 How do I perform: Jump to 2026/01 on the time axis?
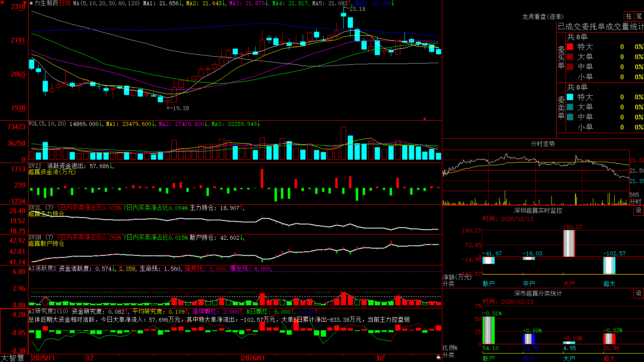click(254, 358)
